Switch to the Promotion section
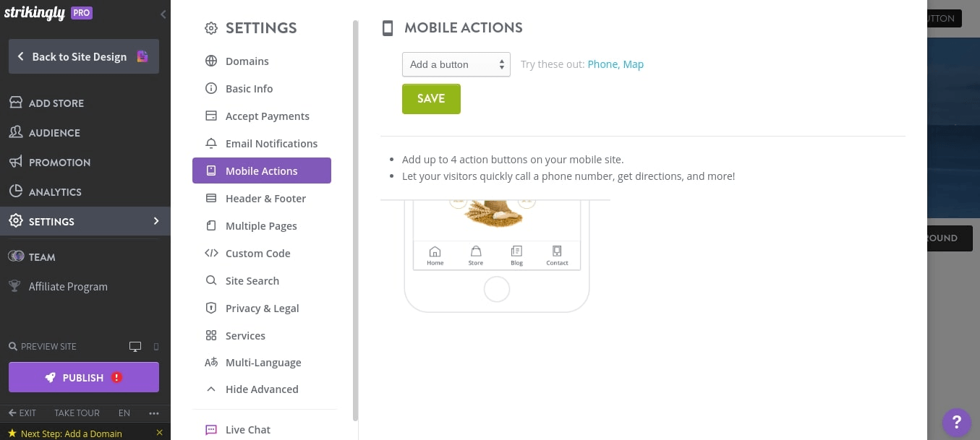The image size is (980, 440). click(x=59, y=162)
